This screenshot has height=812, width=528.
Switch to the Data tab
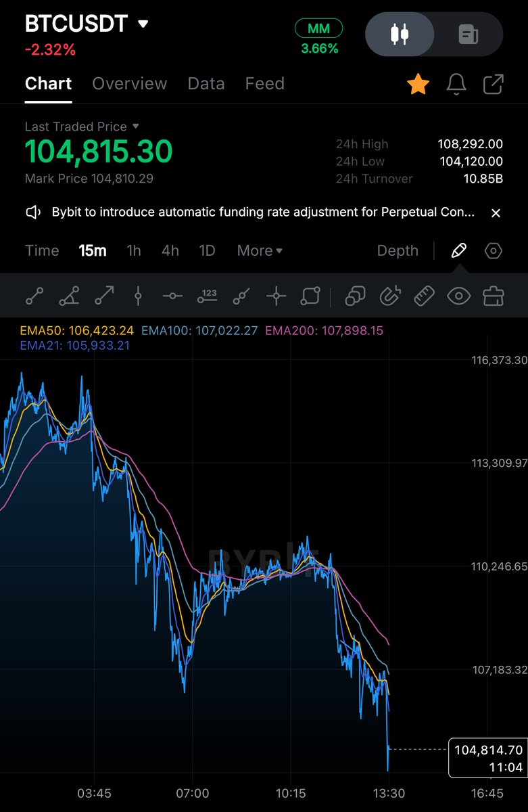[x=206, y=84]
